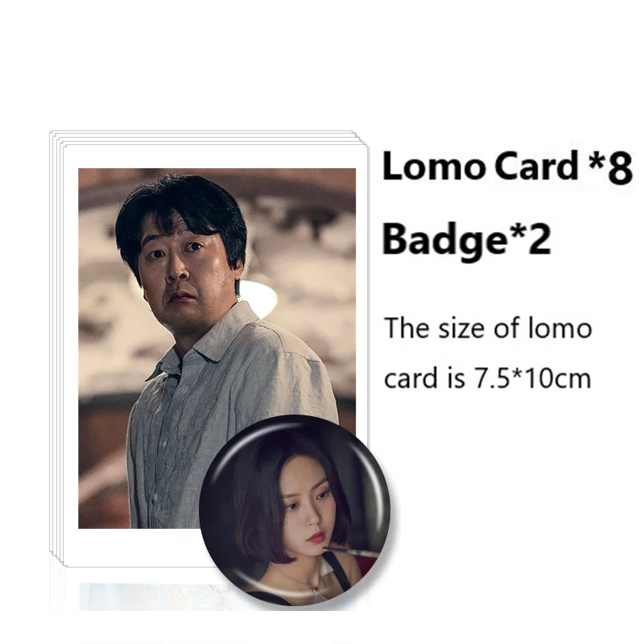Viewport: 644px width, 644px height.
Task: Click the word "Lomo" in the heading
Action: (433, 167)
